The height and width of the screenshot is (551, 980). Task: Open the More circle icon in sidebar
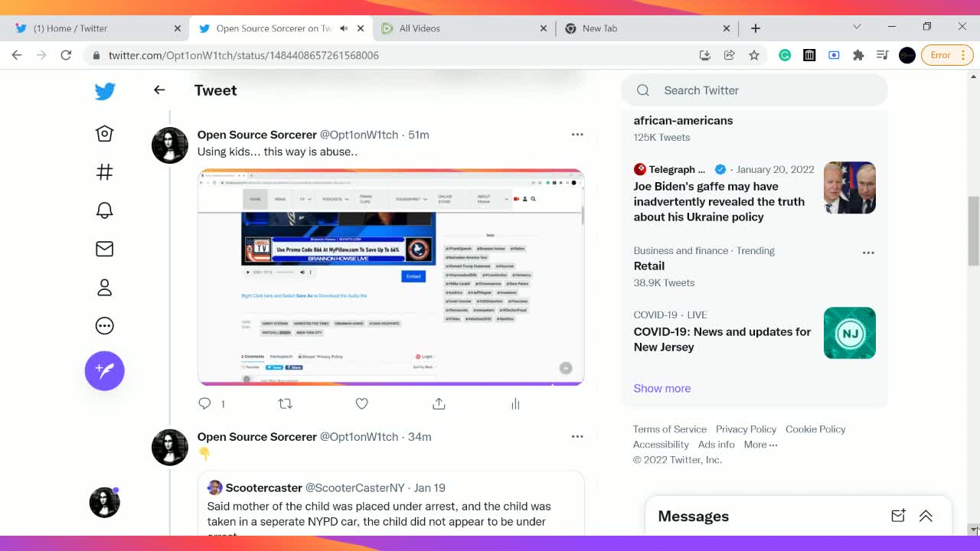[x=105, y=326]
